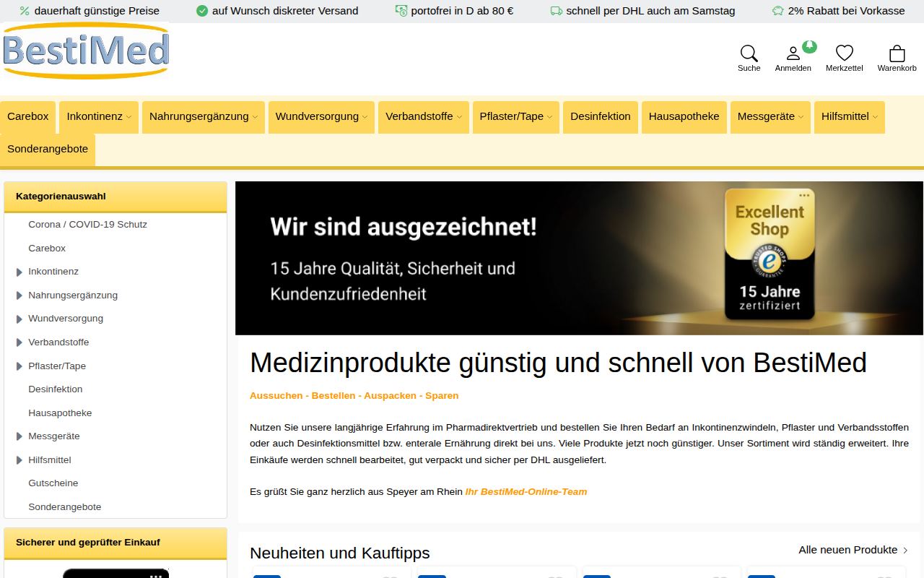Open the Merkzettel heart icon

tap(845, 53)
